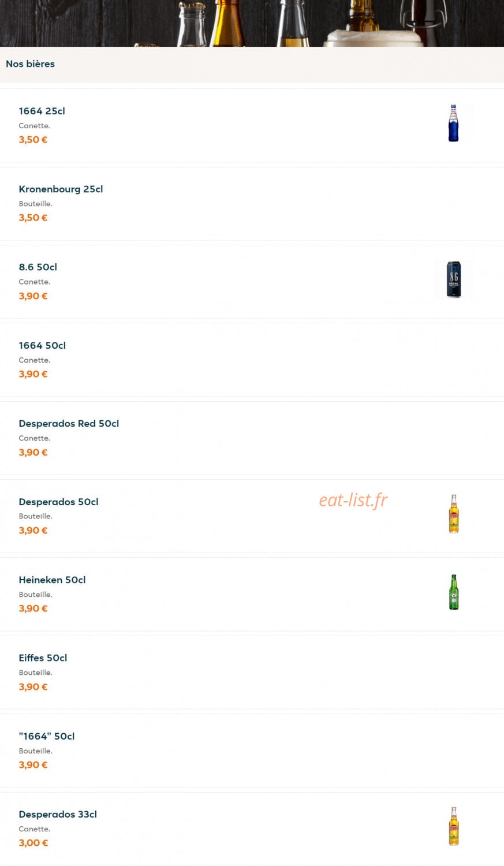This screenshot has height=866, width=504.
Task: Click the Desperados 50cl bottle image
Action: point(454,514)
